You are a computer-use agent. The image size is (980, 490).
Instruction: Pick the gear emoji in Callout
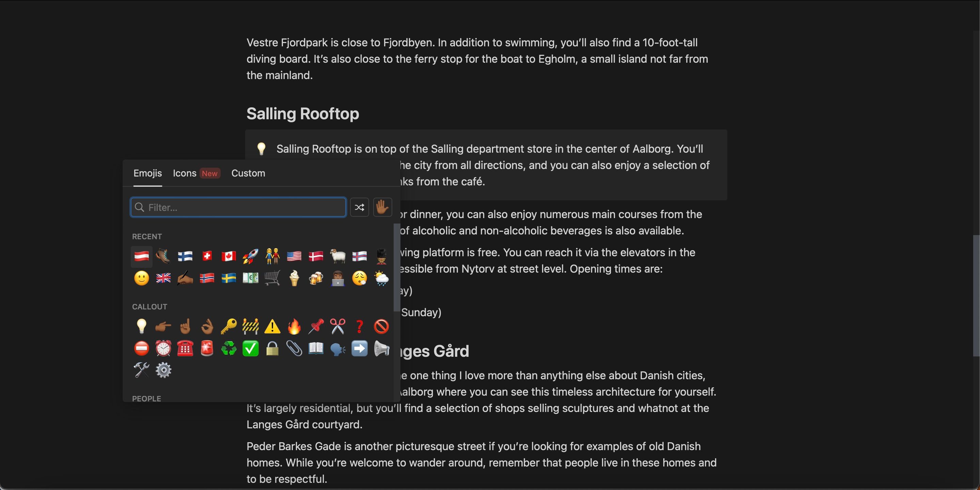click(x=163, y=370)
